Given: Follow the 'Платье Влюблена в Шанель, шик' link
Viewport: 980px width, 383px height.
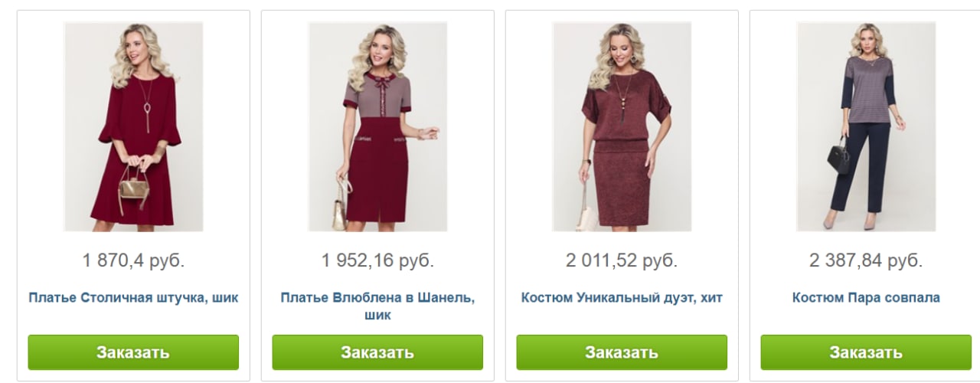Looking at the screenshot, I should point(377,306).
